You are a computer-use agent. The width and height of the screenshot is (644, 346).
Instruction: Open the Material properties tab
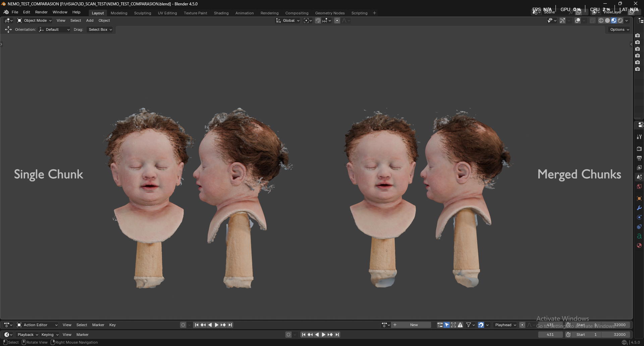pyautogui.click(x=639, y=245)
